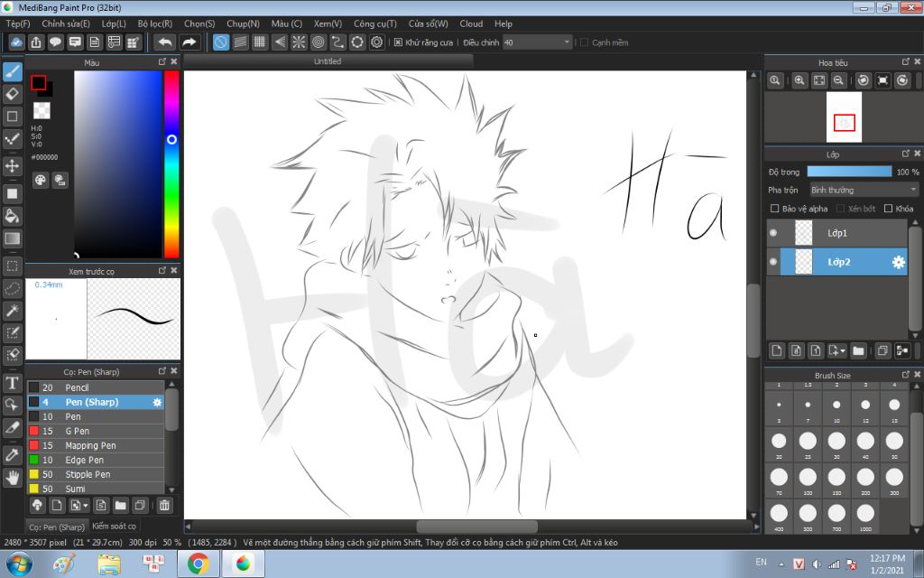
Task: Adjust the Độ trong opacity slider
Action: pos(849,172)
